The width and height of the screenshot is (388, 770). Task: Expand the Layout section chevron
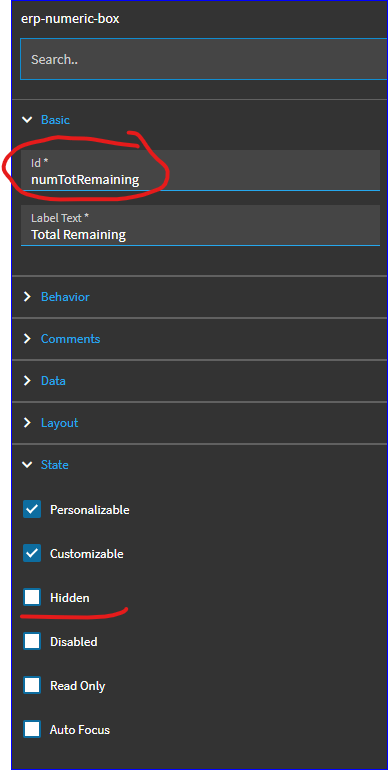tap(28, 423)
